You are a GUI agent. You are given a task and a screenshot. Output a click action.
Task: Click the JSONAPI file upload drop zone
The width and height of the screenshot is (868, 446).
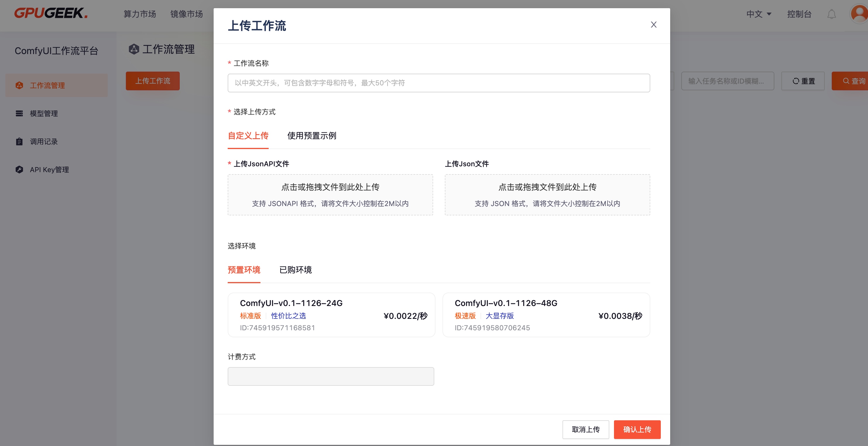(x=330, y=195)
